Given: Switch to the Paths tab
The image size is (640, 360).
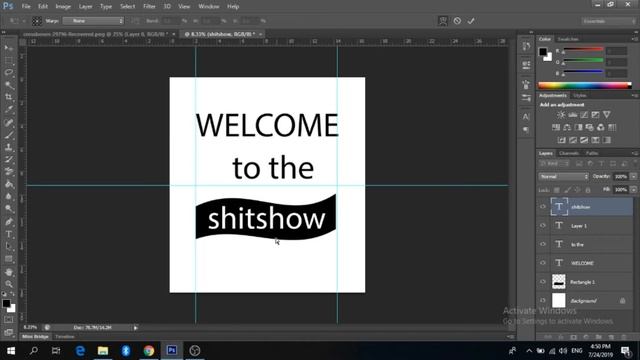Looking at the screenshot, I should pyautogui.click(x=592, y=153).
